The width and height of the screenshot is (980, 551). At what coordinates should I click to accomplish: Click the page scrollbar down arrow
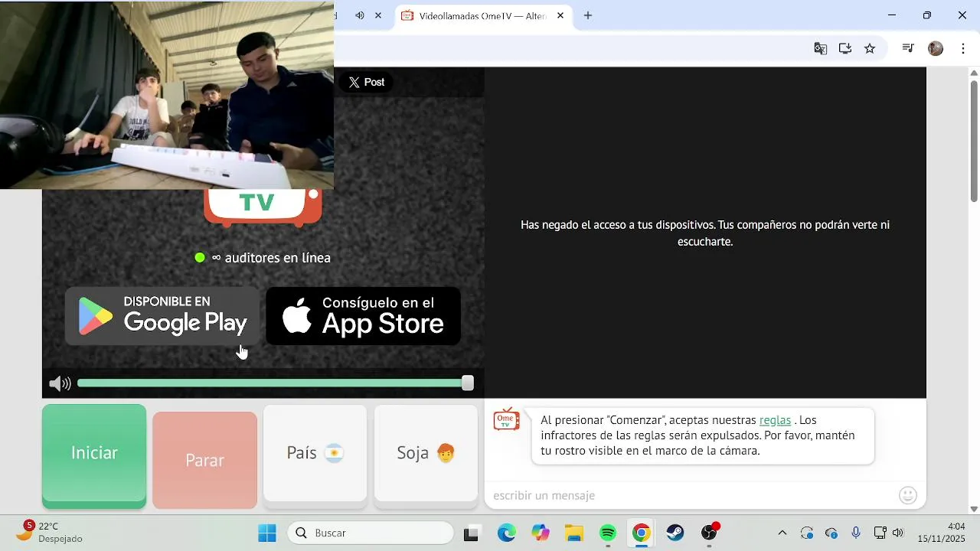pos(974,509)
